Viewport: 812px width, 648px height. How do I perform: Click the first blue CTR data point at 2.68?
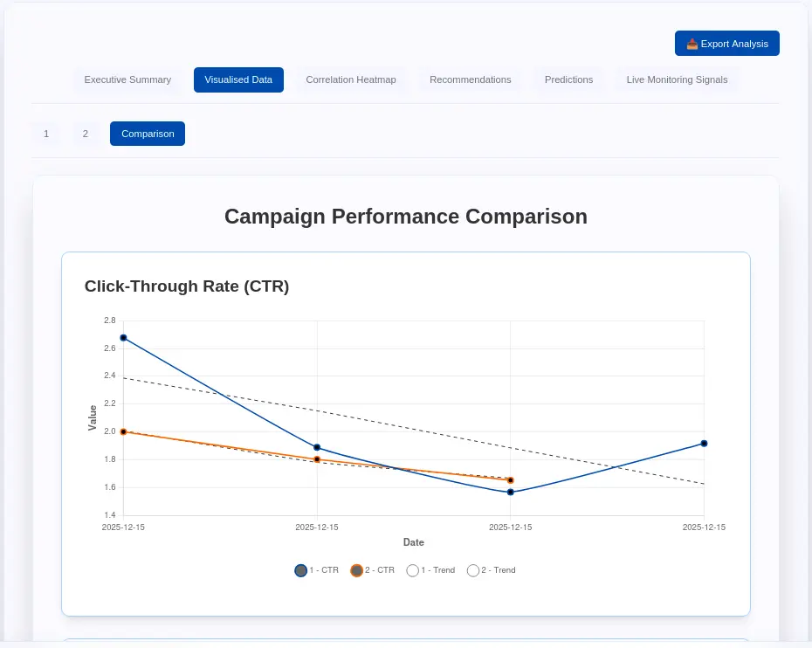(123, 338)
